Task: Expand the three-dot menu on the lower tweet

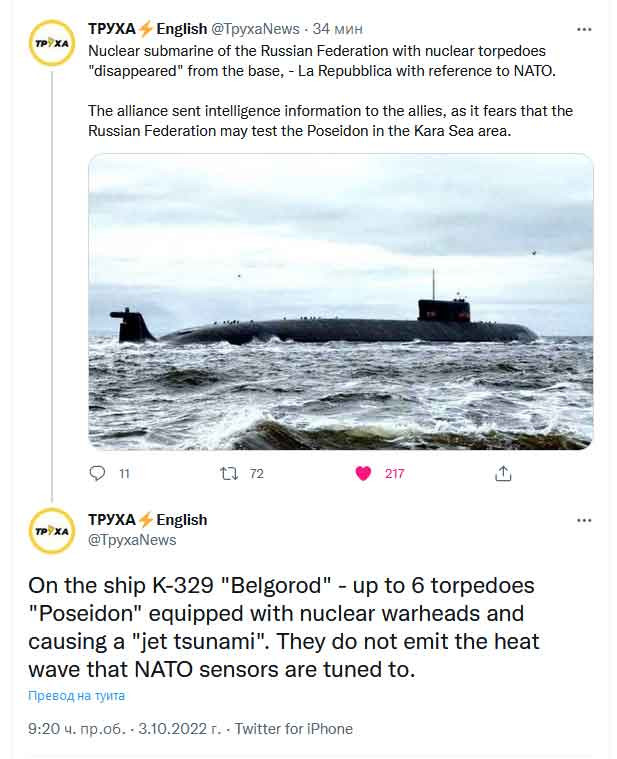Action: pyautogui.click(x=584, y=520)
